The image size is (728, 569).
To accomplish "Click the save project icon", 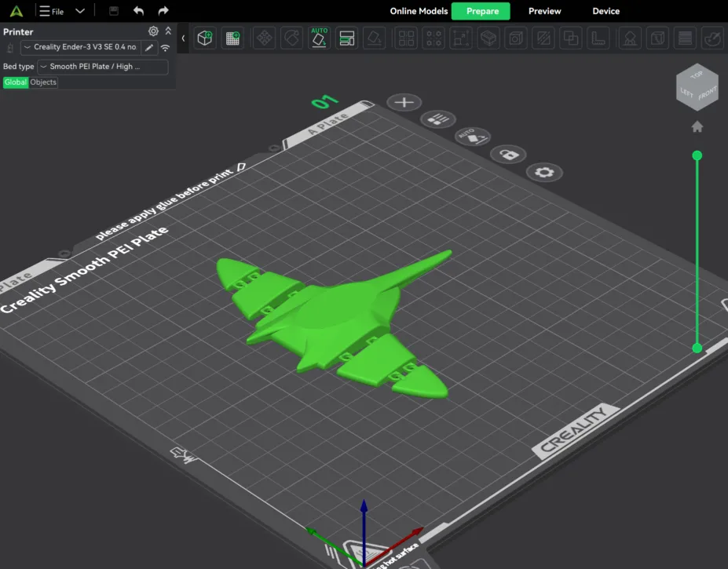I will pyautogui.click(x=114, y=11).
